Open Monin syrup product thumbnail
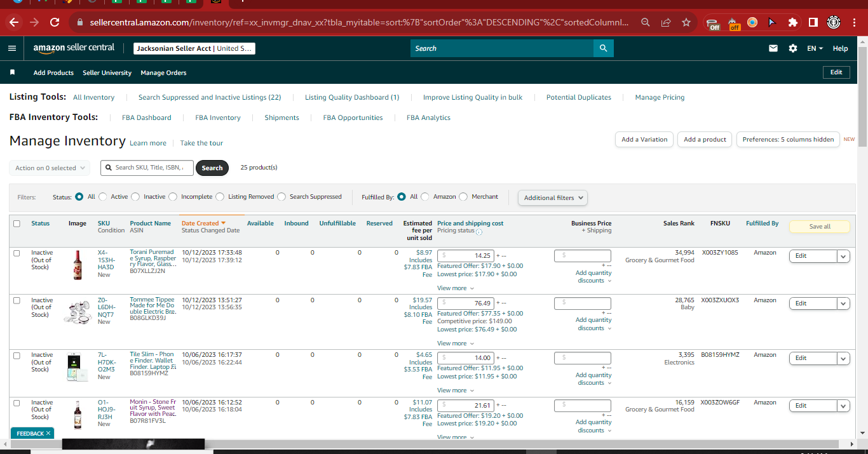The height and width of the screenshot is (454, 868). [78, 415]
